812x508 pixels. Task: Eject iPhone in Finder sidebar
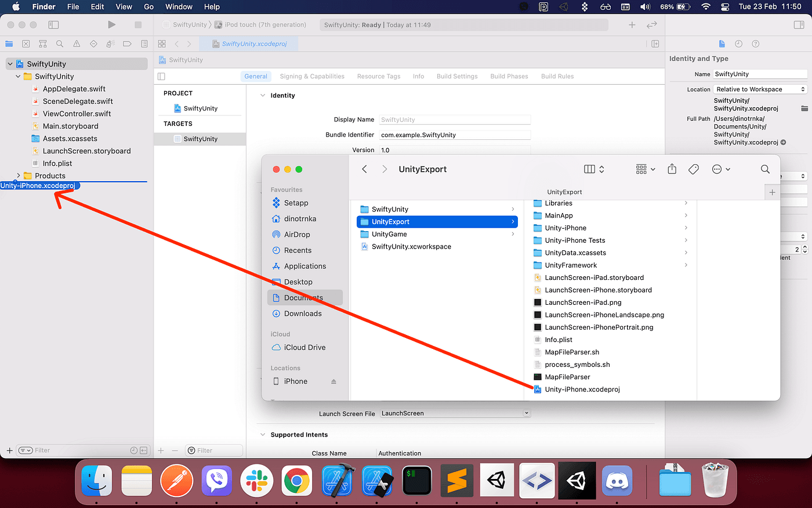(333, 381)
